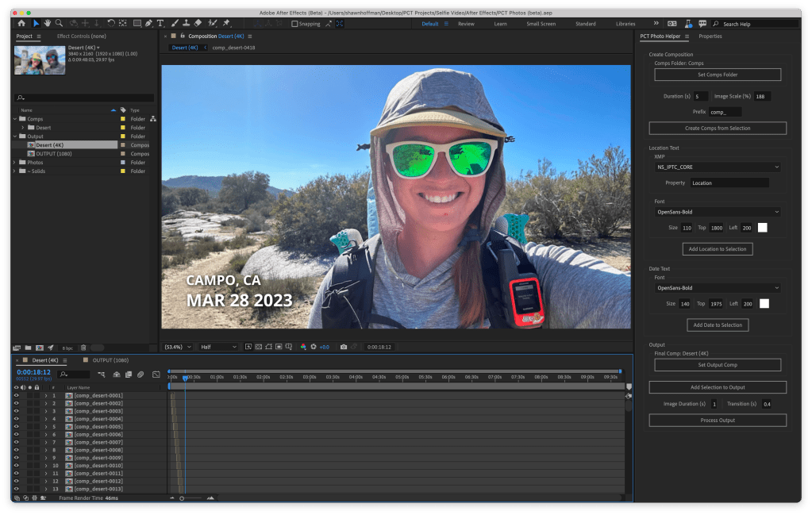Take a snapshot with the camera icon
Image resolution: width=812 pixels, height=515 pixels.
pyautogui.click(x=343, y=347)
